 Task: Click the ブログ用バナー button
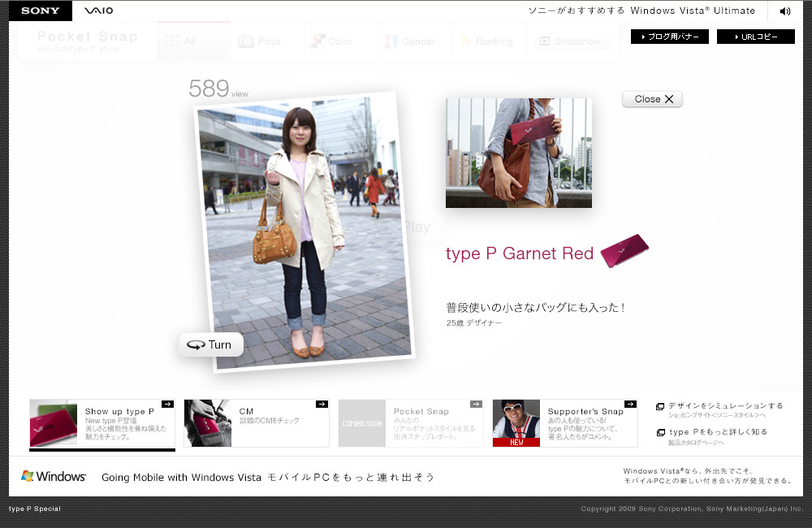click(x=670, y=37)
